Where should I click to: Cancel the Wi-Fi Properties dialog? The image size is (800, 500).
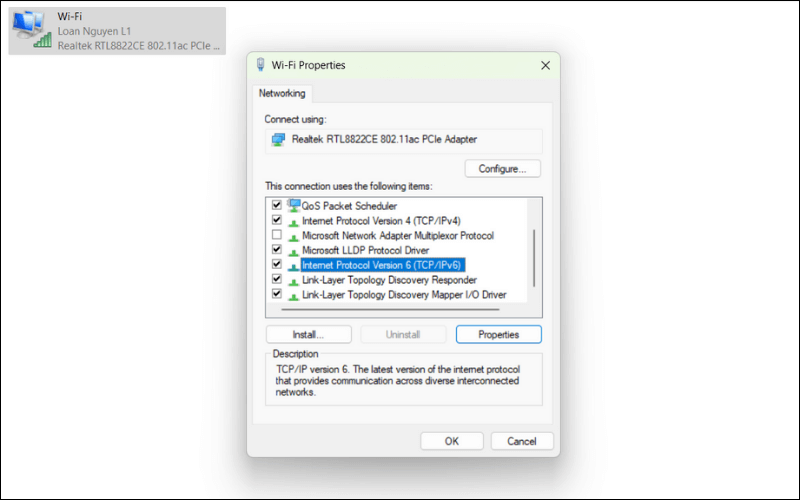coord(522,441)
